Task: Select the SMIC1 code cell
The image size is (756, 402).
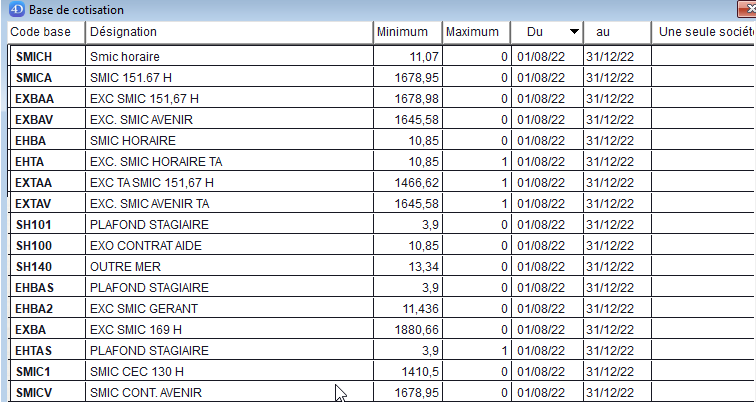Action: (47, 372)
